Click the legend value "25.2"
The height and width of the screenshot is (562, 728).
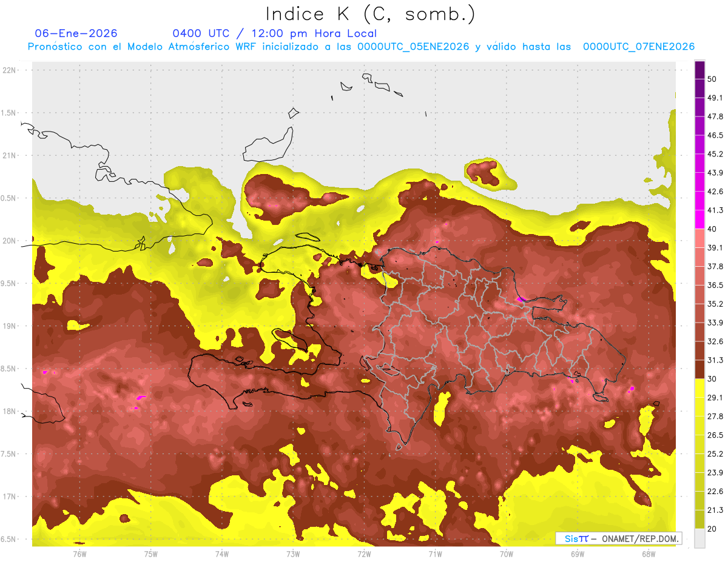(715, 454)
